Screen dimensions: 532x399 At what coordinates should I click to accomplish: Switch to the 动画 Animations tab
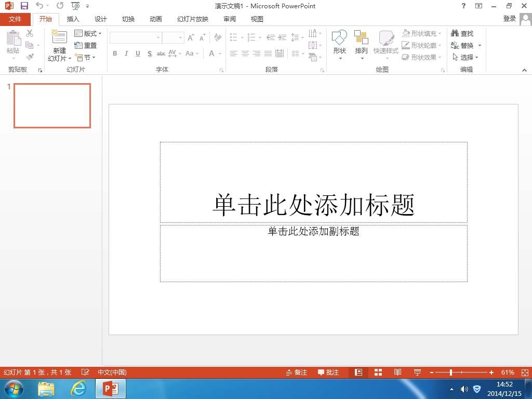coord(156,19)
